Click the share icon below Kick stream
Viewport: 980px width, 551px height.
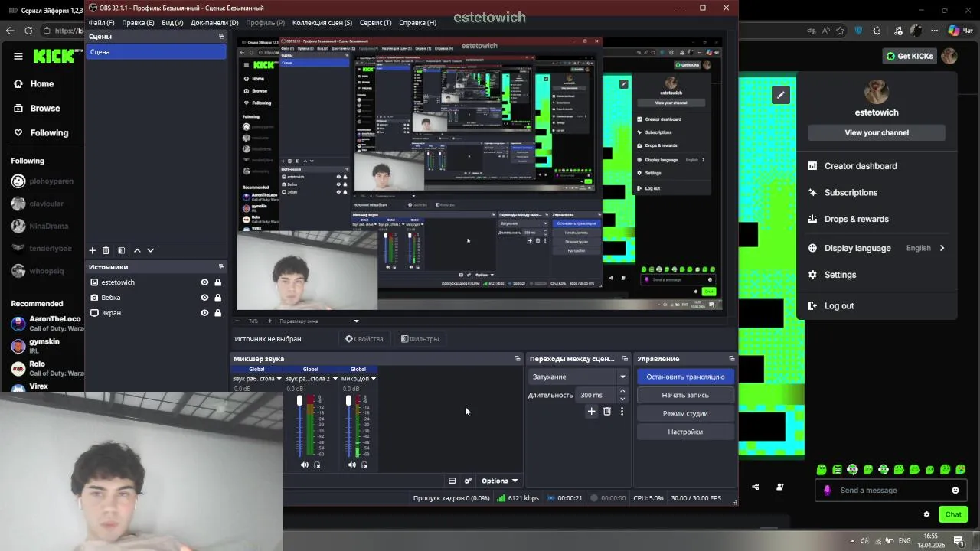point(756,487)
